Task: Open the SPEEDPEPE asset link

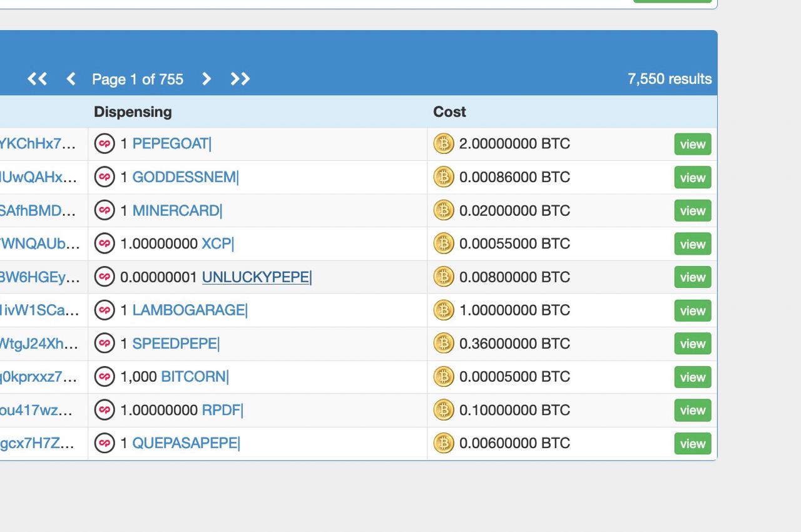Action: click(x=175, y=343)
